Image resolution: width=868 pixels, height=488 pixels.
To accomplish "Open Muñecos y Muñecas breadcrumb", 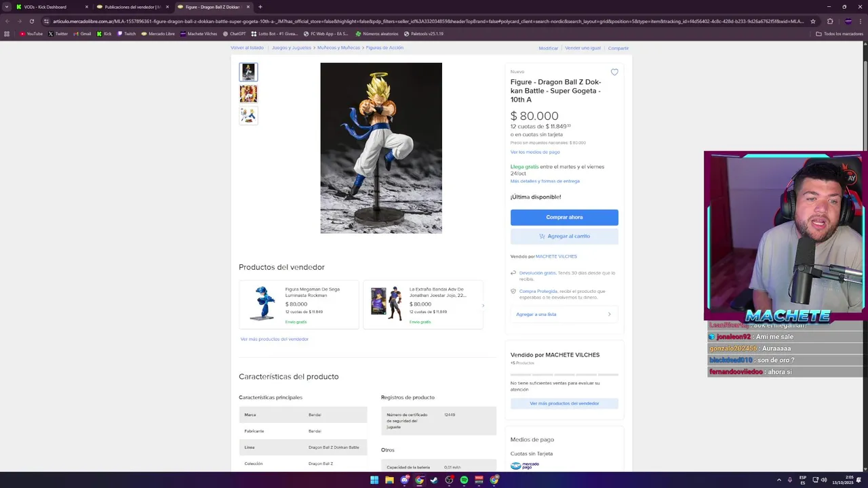I will tap(338, 48).
